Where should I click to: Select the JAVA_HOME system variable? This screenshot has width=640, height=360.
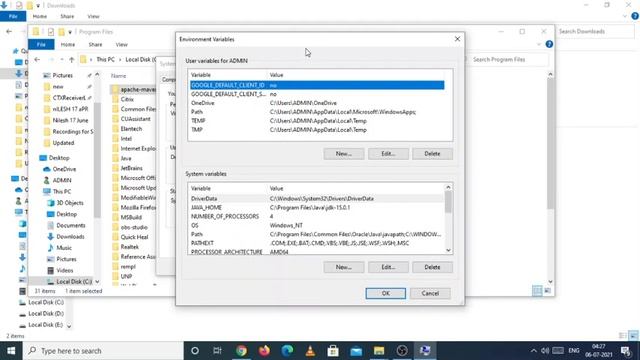click(317, 207)
